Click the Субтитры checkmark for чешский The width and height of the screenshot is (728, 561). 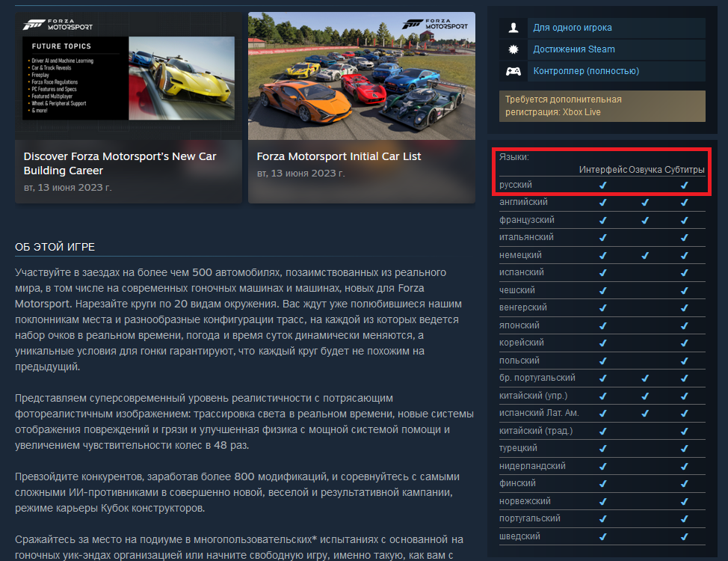685,290
